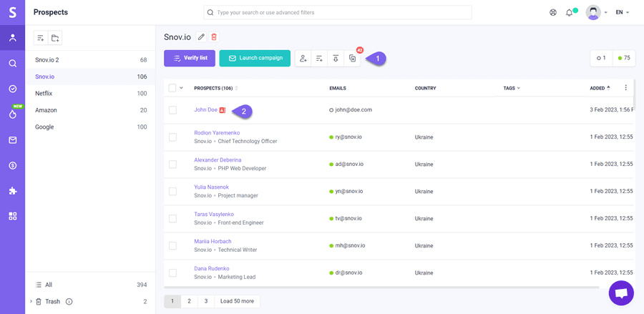Click the Country column header

426,88
